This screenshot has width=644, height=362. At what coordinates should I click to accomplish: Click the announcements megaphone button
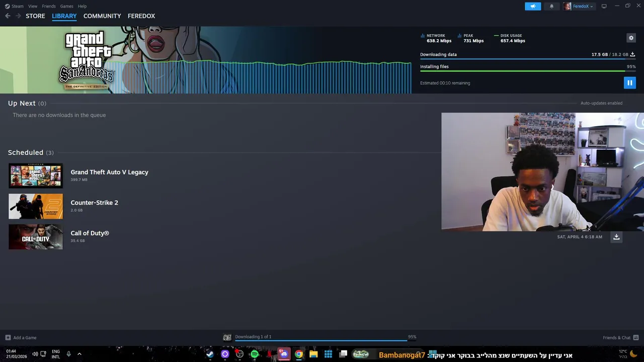[x=533, y=6]
